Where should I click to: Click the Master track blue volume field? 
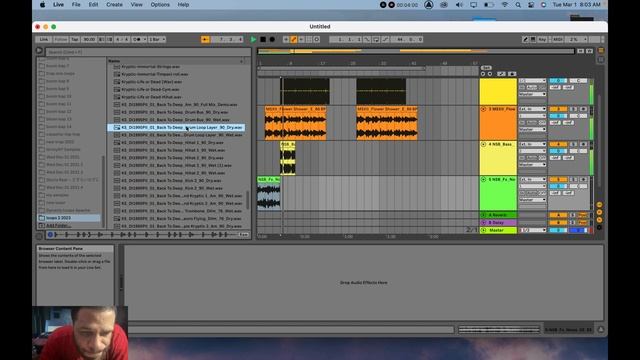(578, 231)
